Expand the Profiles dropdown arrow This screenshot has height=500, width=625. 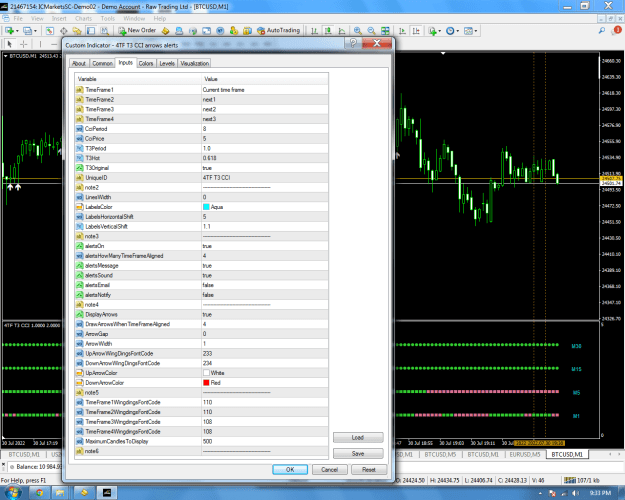[x=35, y=31]
